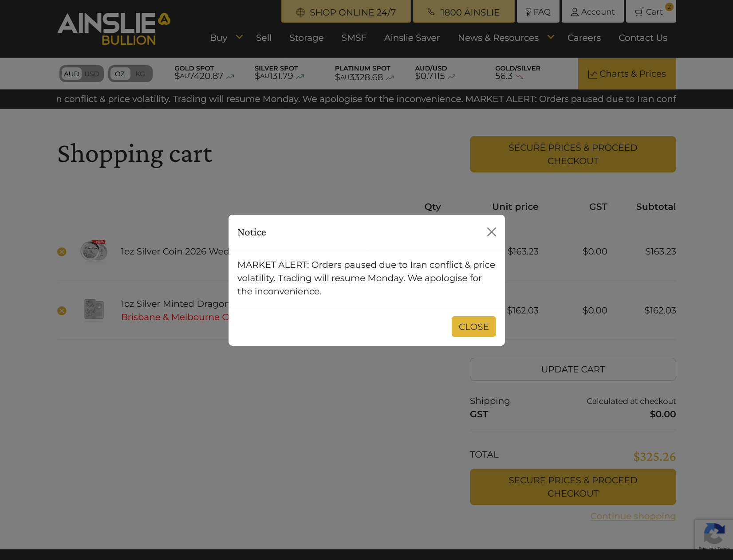Switch weight unit to OZ
The height and width of the screenshot is (560, 733).
pyautogui.click(x=120, y=74)
